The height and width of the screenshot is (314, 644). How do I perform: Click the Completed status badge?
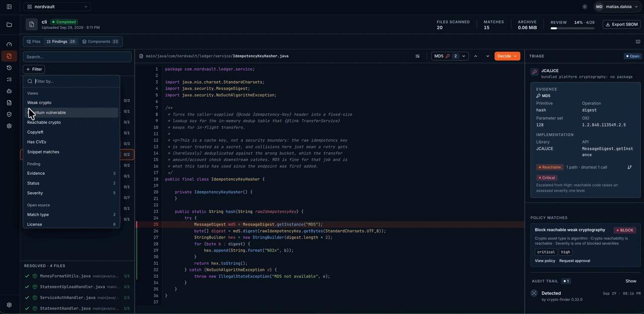coord(64,22)
